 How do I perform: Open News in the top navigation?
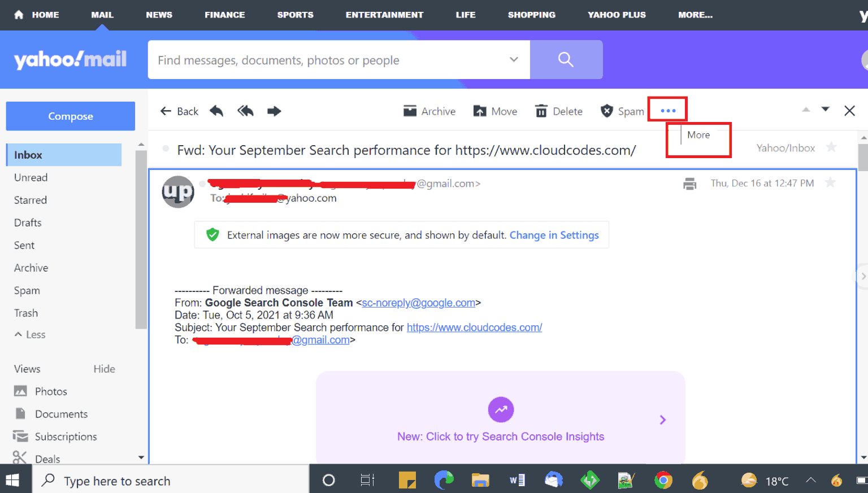point(159,15)
